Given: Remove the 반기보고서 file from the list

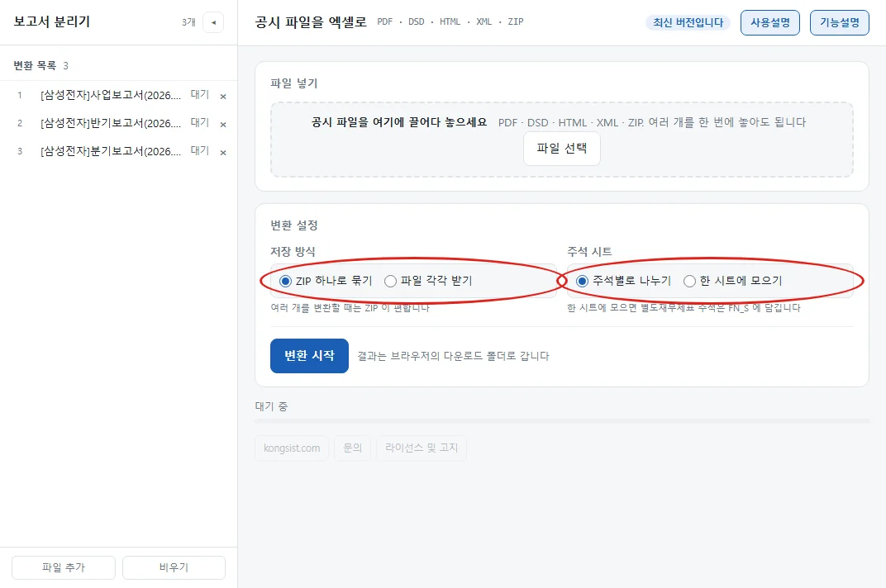Looking at the screenshot, I should click(x=223, y=124).
